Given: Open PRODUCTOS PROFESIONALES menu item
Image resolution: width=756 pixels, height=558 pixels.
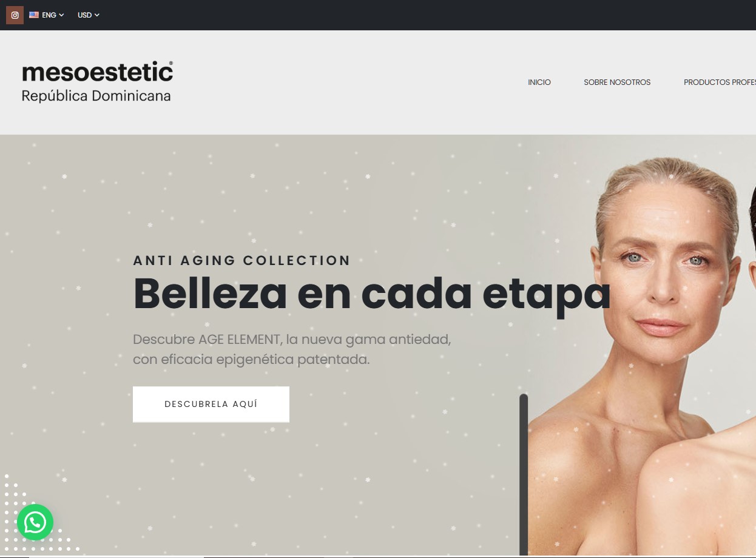Looking at the screenshot, I should click(x=720, y=82).
